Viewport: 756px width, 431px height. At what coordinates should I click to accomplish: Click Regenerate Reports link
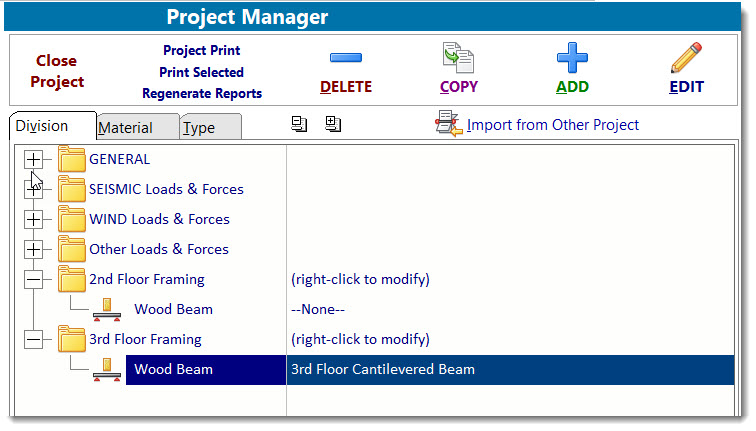202,94
